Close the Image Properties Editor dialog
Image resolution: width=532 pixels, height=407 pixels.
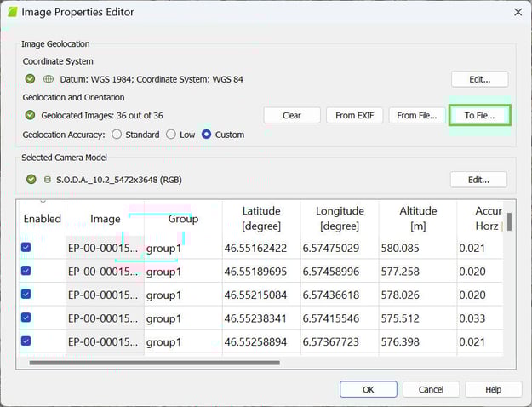(518, 12)
